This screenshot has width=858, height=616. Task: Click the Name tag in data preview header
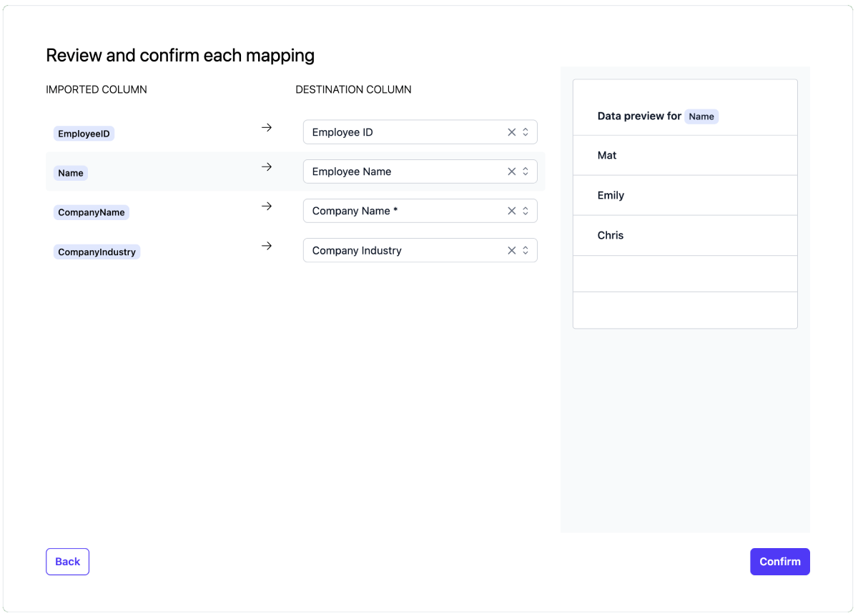[x=701, y=116]
